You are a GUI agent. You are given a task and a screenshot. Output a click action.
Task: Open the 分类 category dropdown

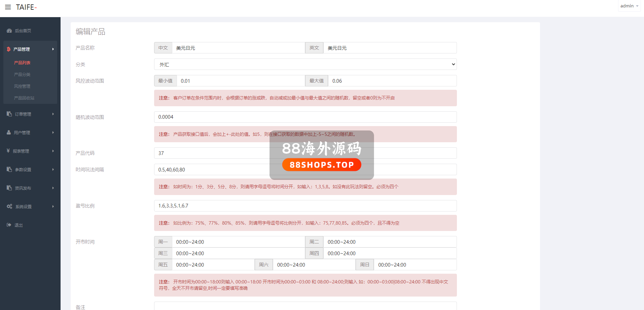click(x=305, y=64)
